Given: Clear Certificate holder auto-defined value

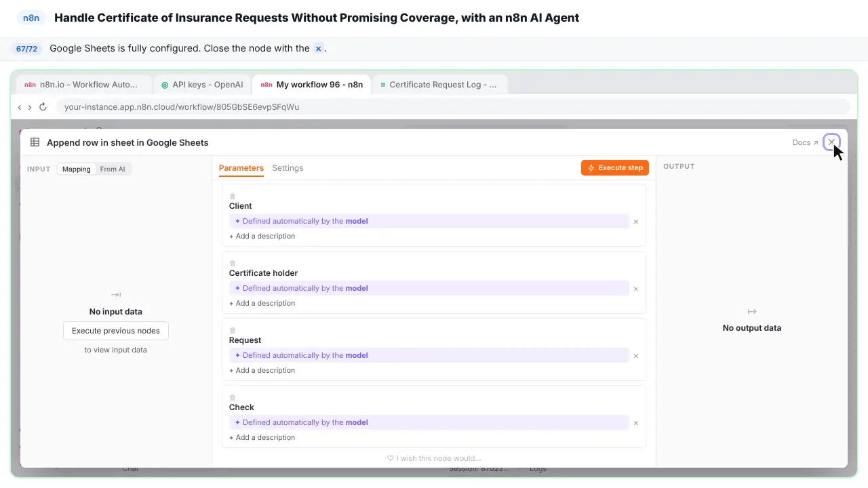Looking at the screenshot, I should tap(636, 289).
